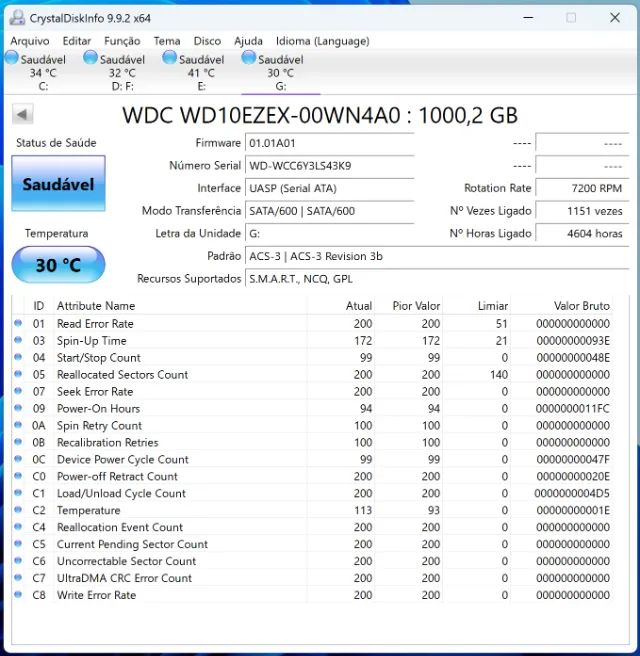Click status dot of Reallocation Event Count
Viewport: 640px width, 656px height.
click(18, 526)
